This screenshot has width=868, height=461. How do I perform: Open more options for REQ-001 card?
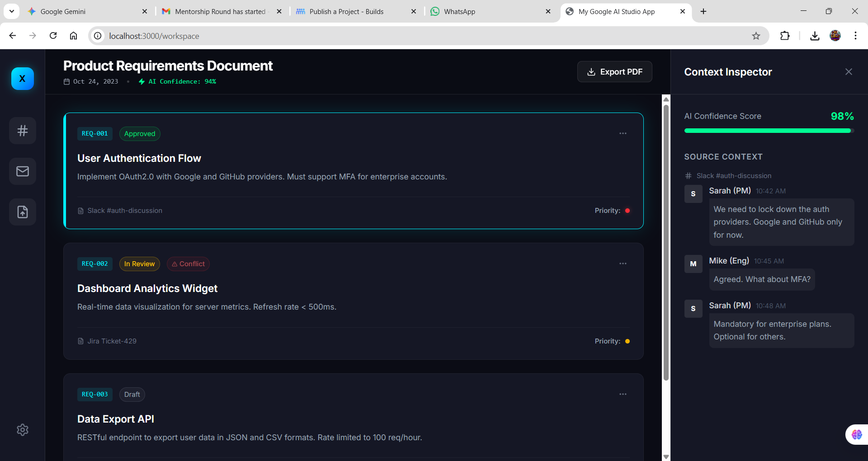(x=623, y=133)
